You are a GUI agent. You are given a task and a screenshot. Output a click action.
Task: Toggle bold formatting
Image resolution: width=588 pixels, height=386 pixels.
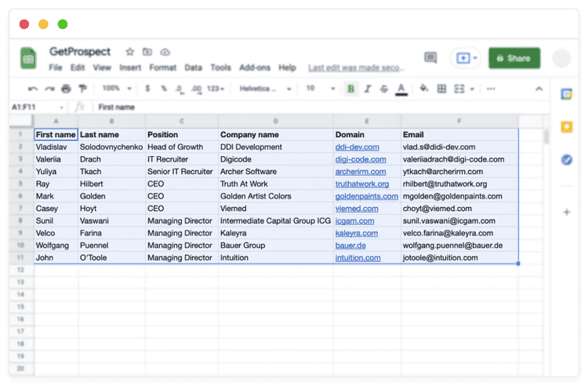pyautogui.click(x=351, y=89)
